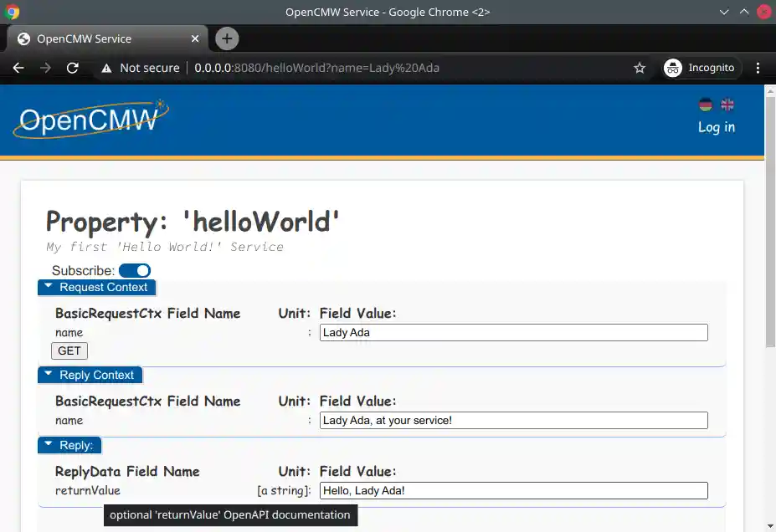Go back with the browser arrow
The image size is (776, 532).
pyautogui.click(x=18, y=68)
